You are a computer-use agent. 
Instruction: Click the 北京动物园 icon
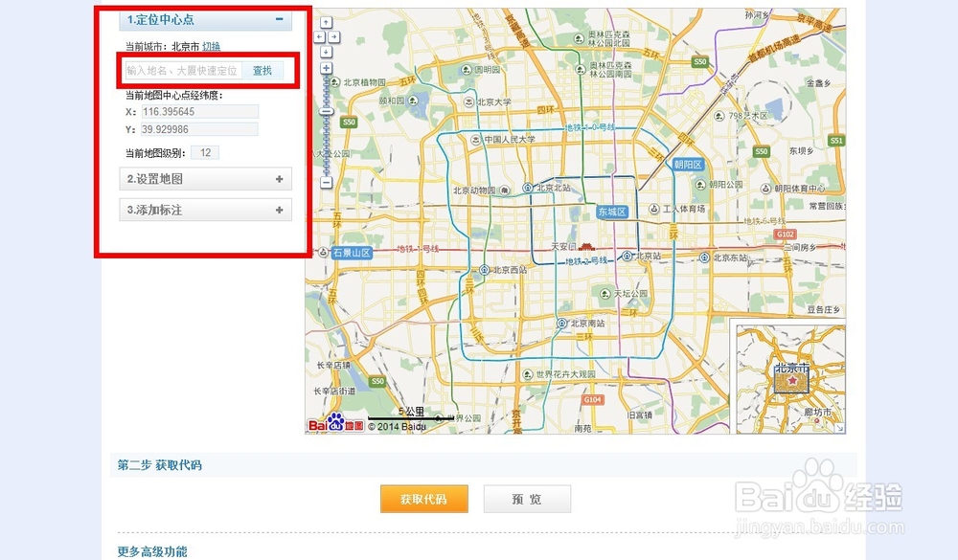pos(505,190)
